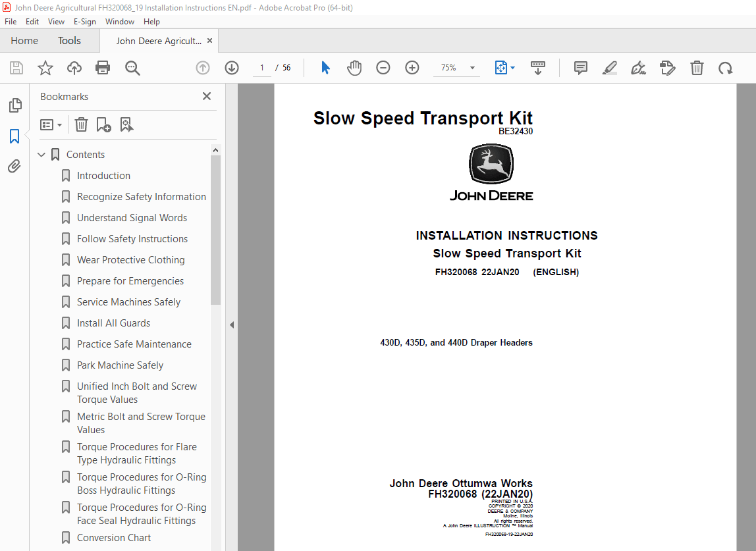The image size is (756, 551).
Task: Delete the selected bookmark using the trash icon
Action: [x=81, y=124]
